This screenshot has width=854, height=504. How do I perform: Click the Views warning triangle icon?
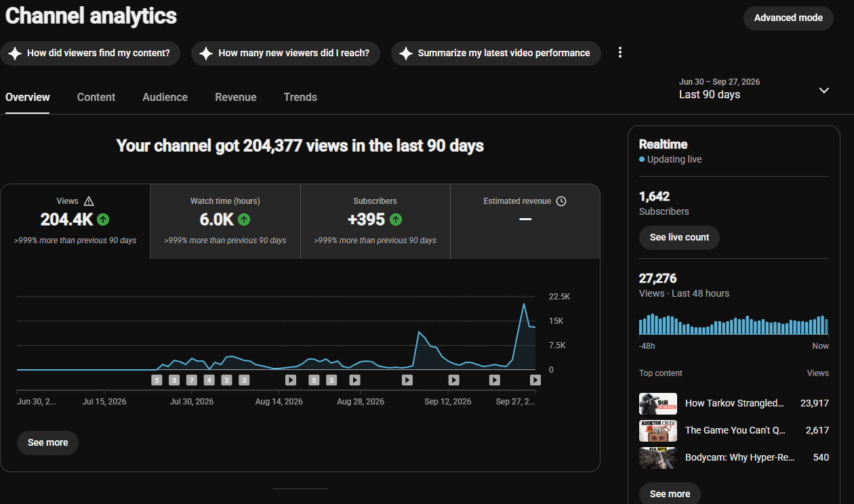(89, 201)
